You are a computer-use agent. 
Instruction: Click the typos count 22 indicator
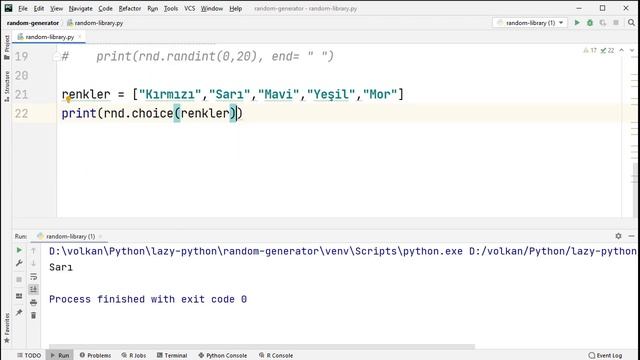[607, 50]
